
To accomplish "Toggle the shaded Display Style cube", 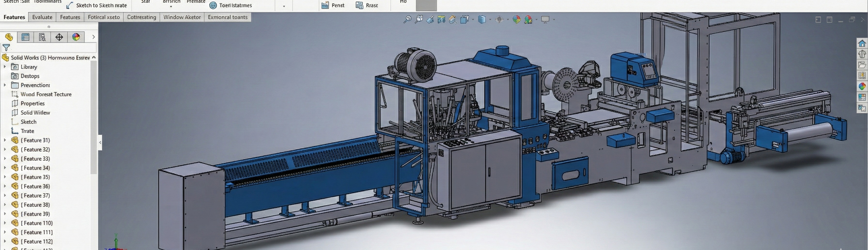I will click(x=482, y=19).
